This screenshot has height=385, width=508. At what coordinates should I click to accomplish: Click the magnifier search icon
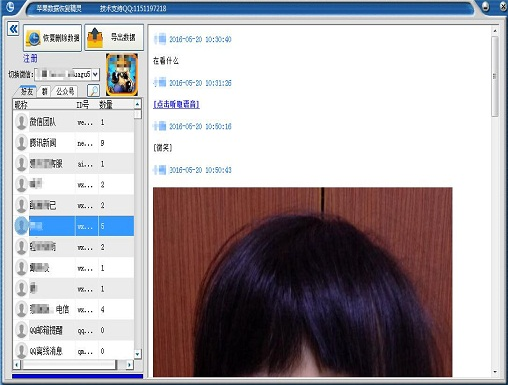click(x=93, y=91)
